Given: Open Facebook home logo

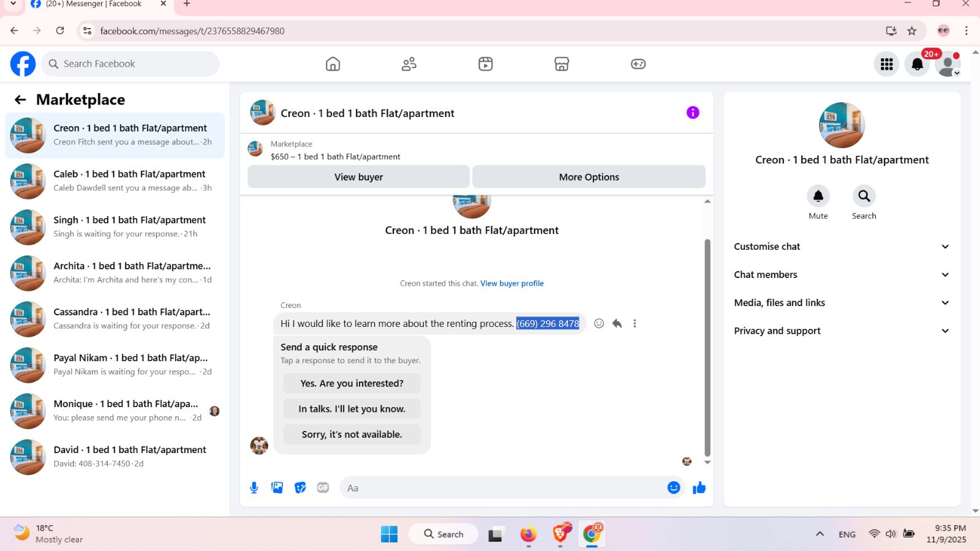Looking at the screenshot, I should click(23, 64).
